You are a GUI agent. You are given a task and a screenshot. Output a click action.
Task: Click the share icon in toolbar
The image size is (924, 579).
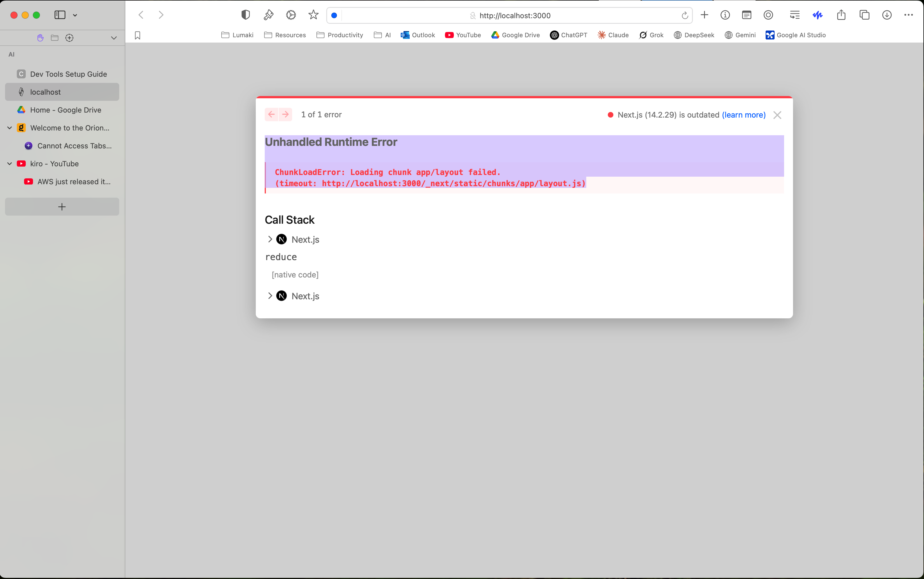click(841, 15)
